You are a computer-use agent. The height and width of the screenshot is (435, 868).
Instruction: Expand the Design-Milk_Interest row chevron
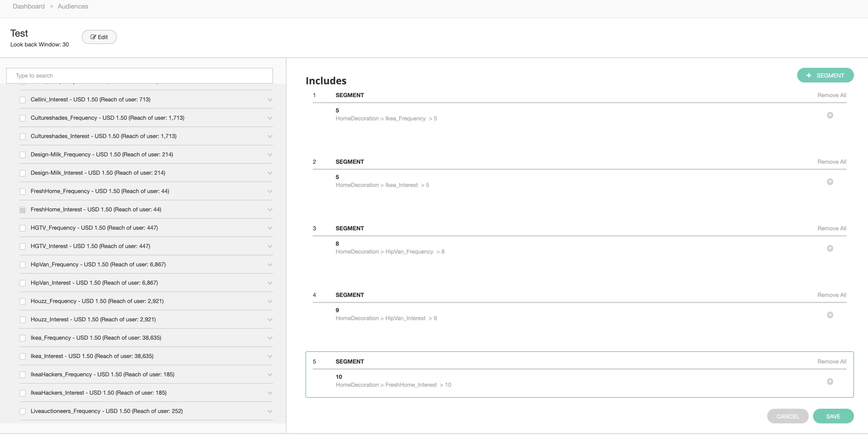pyautogui.click(x=270, y=173)
